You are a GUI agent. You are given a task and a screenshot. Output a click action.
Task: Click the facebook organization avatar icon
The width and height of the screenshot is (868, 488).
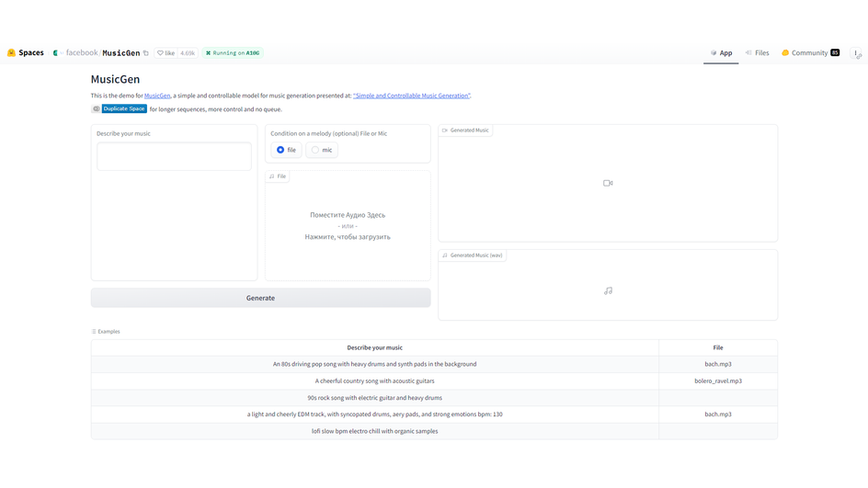click(55, 53)
